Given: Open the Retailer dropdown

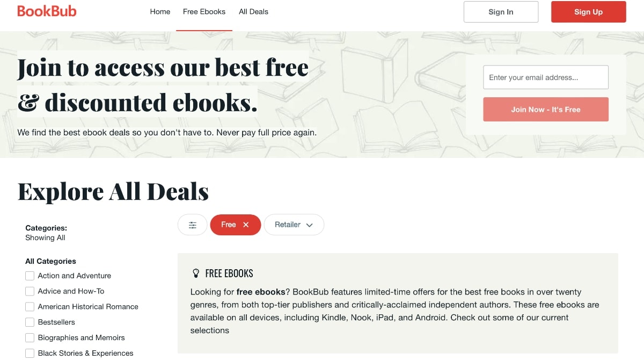Looking at the screenshot, I should click(x=294, y=225).
